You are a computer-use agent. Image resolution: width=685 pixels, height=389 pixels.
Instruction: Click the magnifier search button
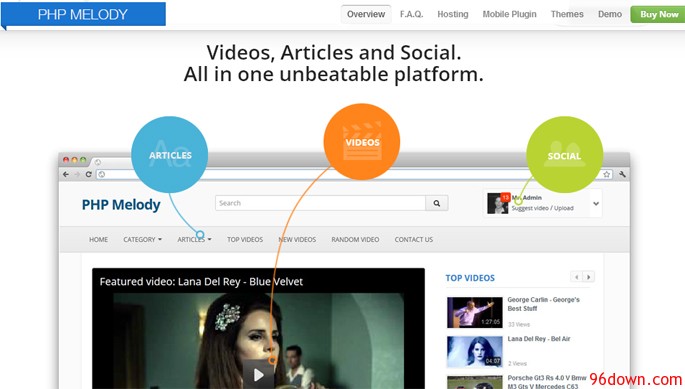click(x=436, y=203)
